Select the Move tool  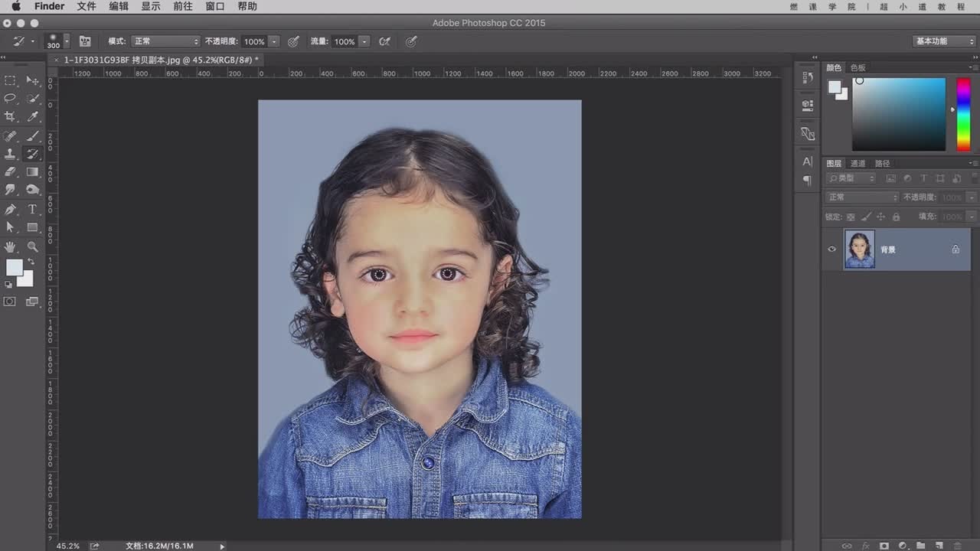tap(33, 80)
